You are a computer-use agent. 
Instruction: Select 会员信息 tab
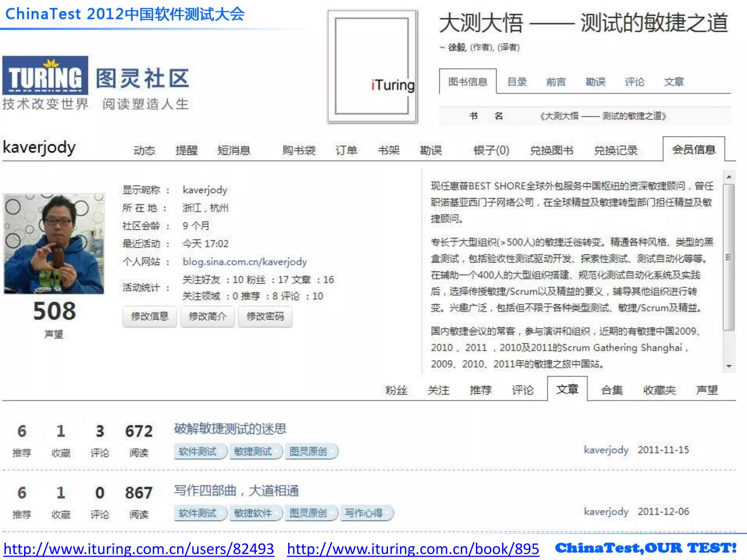point(694,149)
